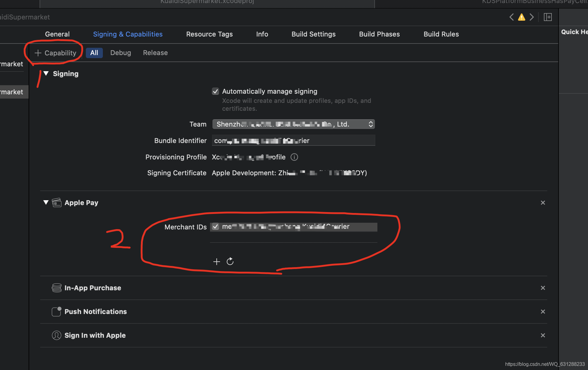
Task: Click the In-App Purchase coins icon
Action: coord(57,288)
